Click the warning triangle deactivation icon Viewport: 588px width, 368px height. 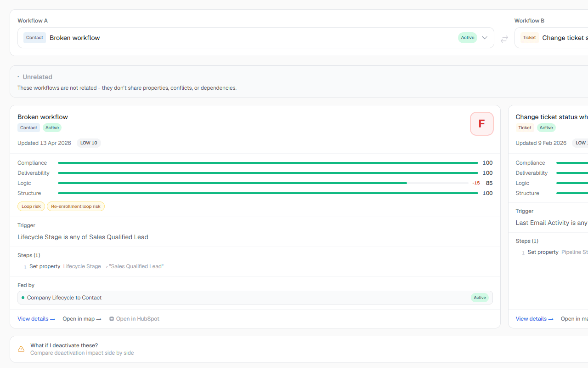click(x=21, y=349)
